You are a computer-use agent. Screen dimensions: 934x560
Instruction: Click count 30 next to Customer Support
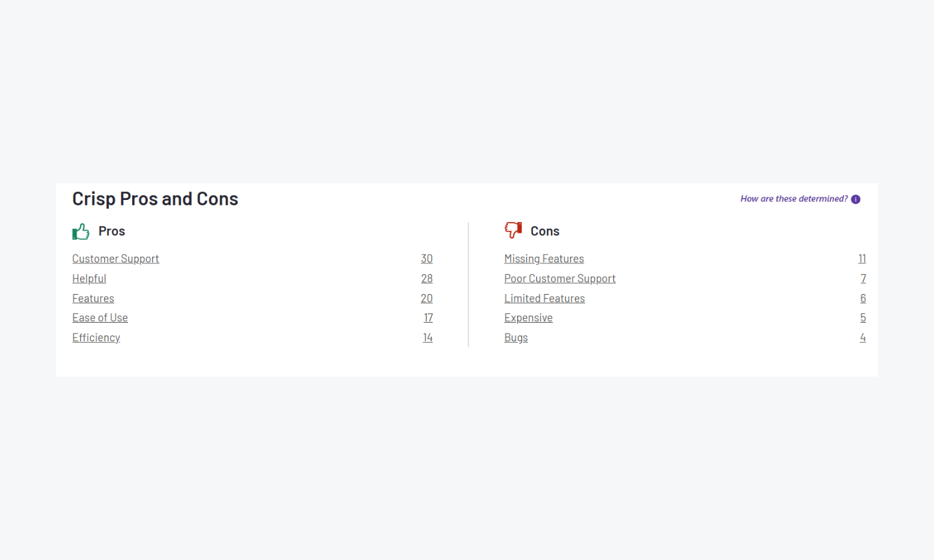(x=426, y=259)
